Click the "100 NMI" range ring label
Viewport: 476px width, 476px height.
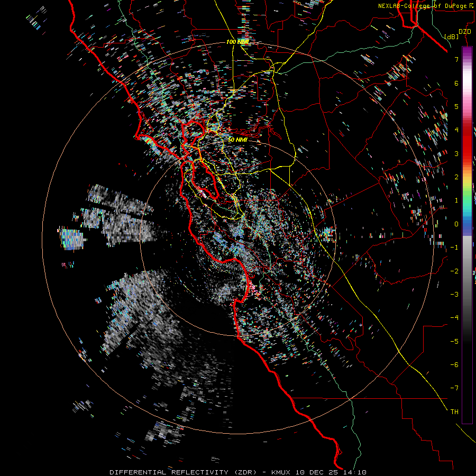[x=237, y=42]
